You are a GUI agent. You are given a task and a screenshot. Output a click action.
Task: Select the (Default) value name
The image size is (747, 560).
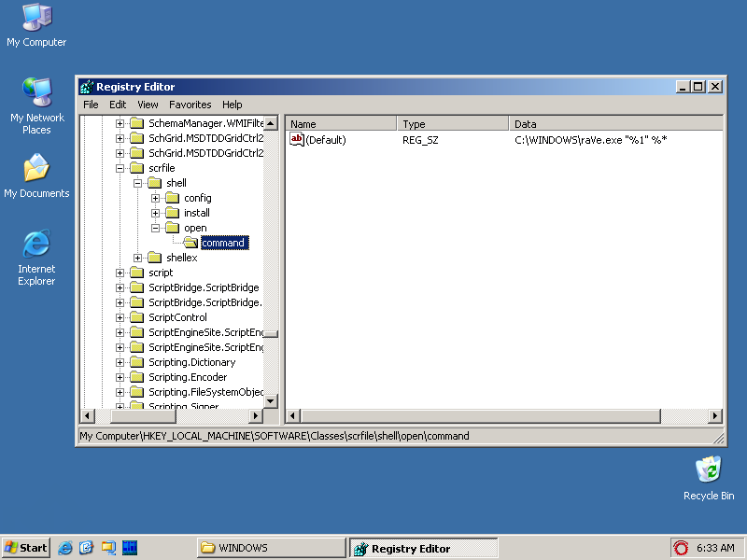click(326, 140)
